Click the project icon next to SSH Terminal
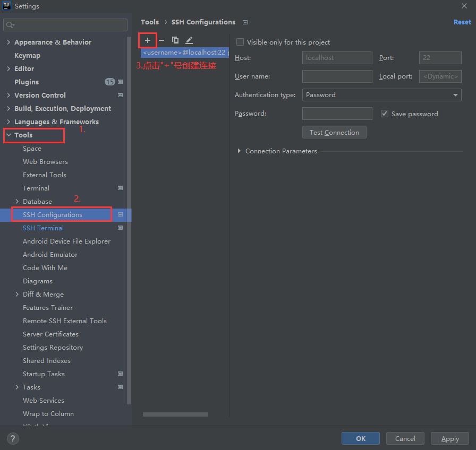The height and width of the screenshot is (450, 476). (120, 228)
